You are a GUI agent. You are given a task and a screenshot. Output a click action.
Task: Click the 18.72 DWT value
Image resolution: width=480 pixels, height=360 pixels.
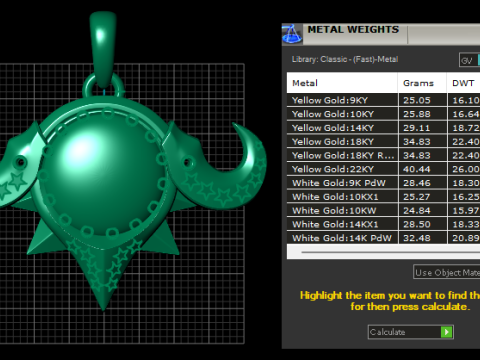[x=466, y=128]
